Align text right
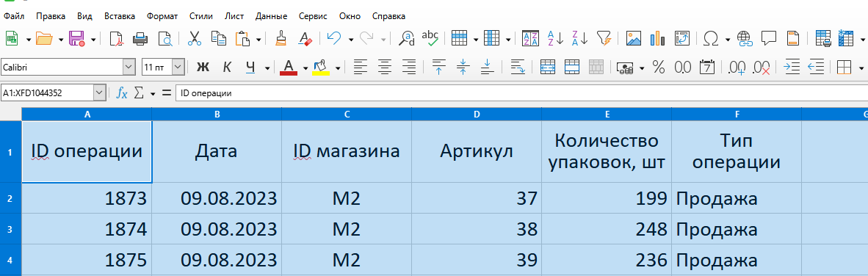This screenshot has height=276, width=868. click(408, 68)
